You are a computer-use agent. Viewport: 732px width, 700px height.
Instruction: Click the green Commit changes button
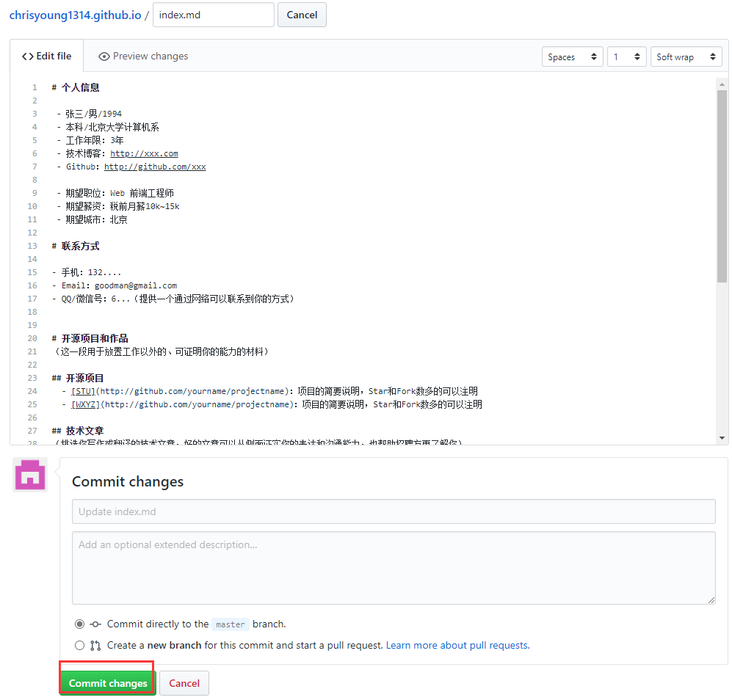click(x=108, y=683)
